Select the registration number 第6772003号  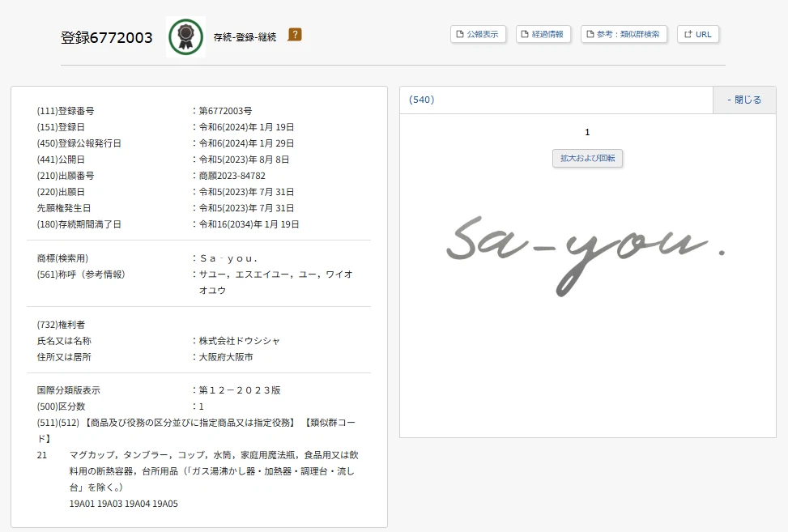(x=225, y=111)
